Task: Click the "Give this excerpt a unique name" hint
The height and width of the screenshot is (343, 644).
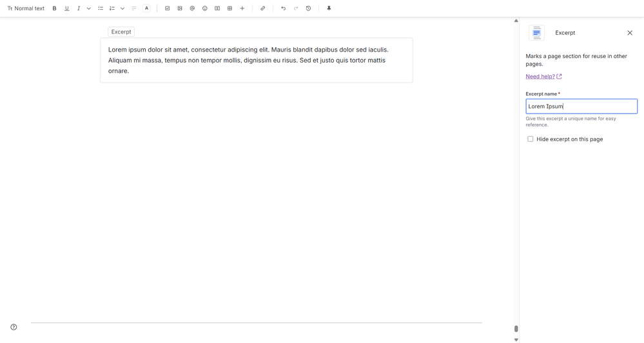Action: (571, 122)
